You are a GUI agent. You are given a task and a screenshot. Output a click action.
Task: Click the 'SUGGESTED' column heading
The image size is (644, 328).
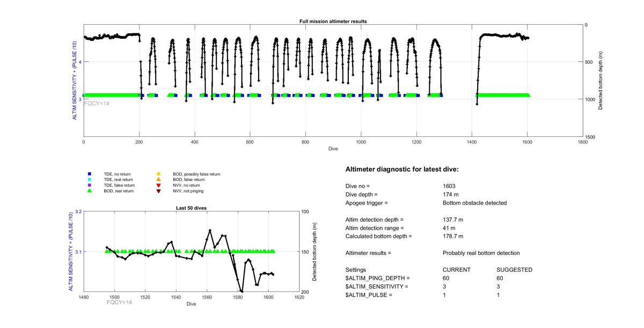coord(515,270)
